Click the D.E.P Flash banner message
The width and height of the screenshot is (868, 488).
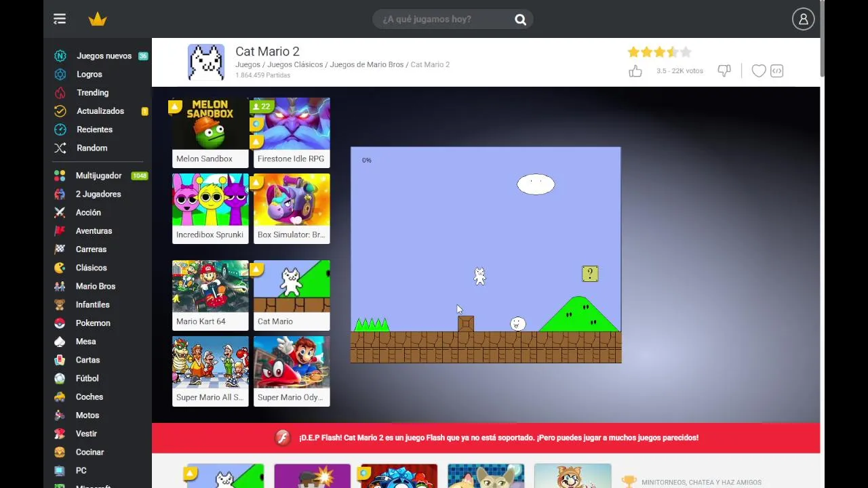point(498,438)
